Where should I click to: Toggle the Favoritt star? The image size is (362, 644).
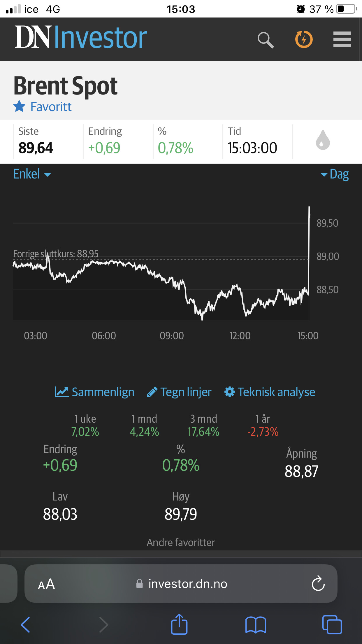[20, 106]
